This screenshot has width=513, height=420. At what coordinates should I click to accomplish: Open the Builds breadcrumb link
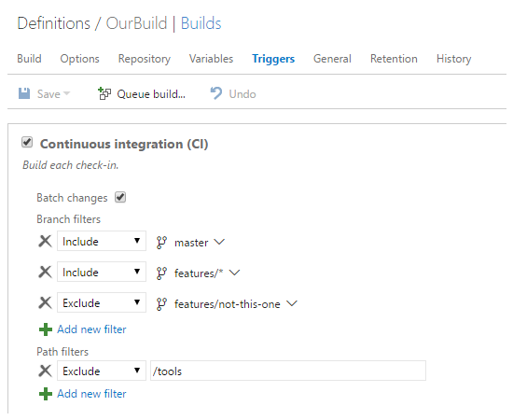[201, 23]
